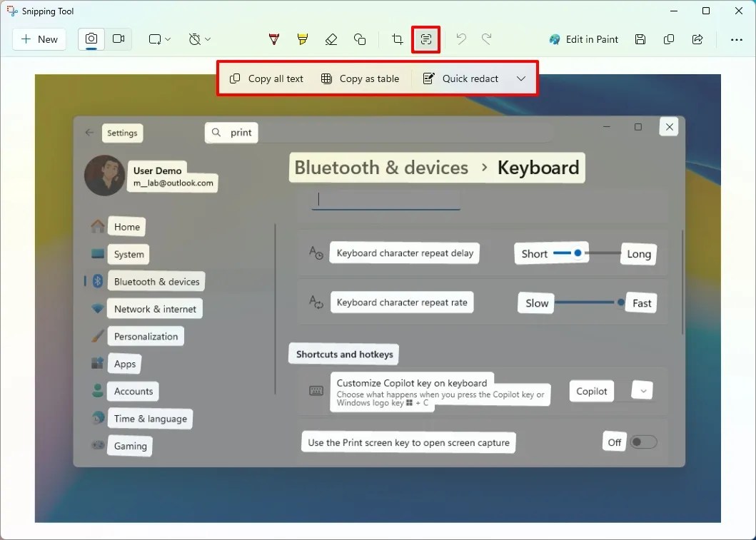Select the Eraser tool

click(331, 39)
